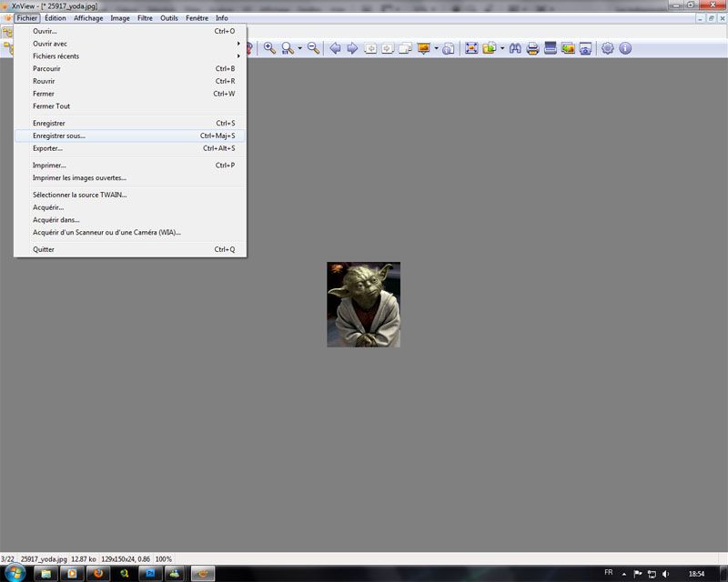The height and width of the screenshot is (582, 728).
Task: Go to the previous file with the left arrow
Action: [335, 48]
